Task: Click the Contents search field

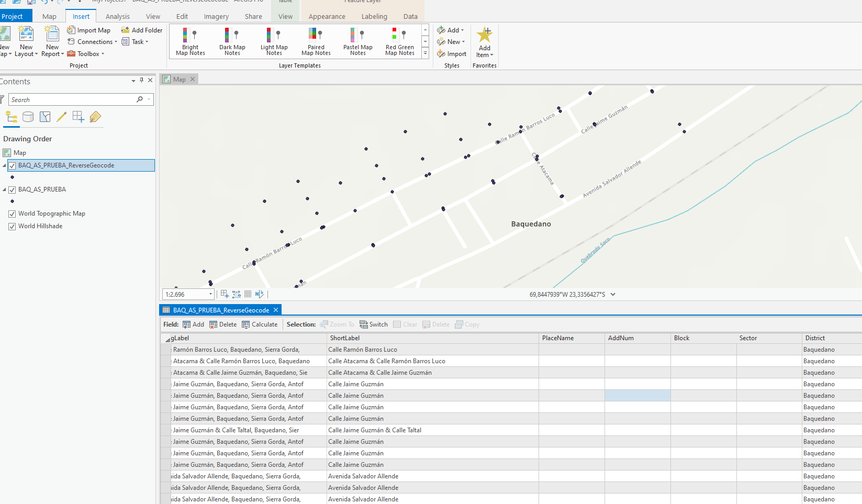Action: coord(72,99)
